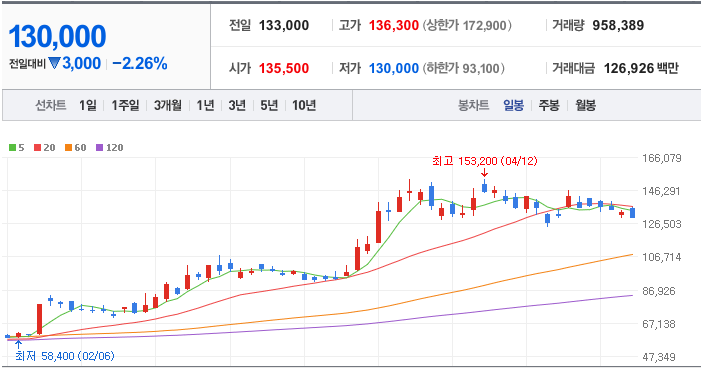Screen dimensions: 701x370
Task: Click the -2.26% change rate
Action: 140,63
